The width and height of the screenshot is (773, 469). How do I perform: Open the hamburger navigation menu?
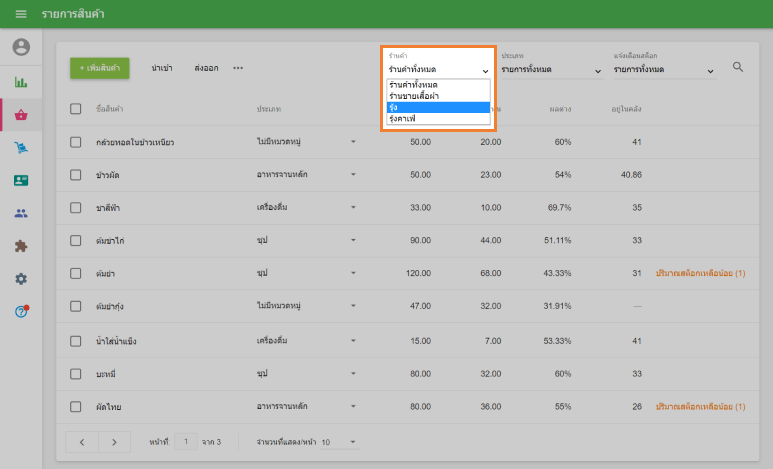tap(21, 14)
